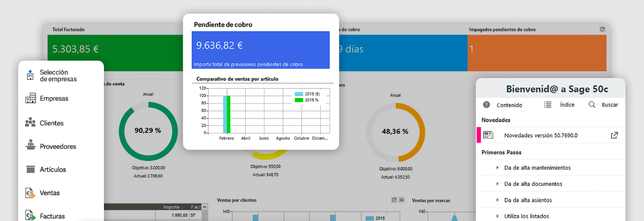The image size is (644, 221).
Task: Open Novedades versión via external link icon
Action: coord(614,135)
